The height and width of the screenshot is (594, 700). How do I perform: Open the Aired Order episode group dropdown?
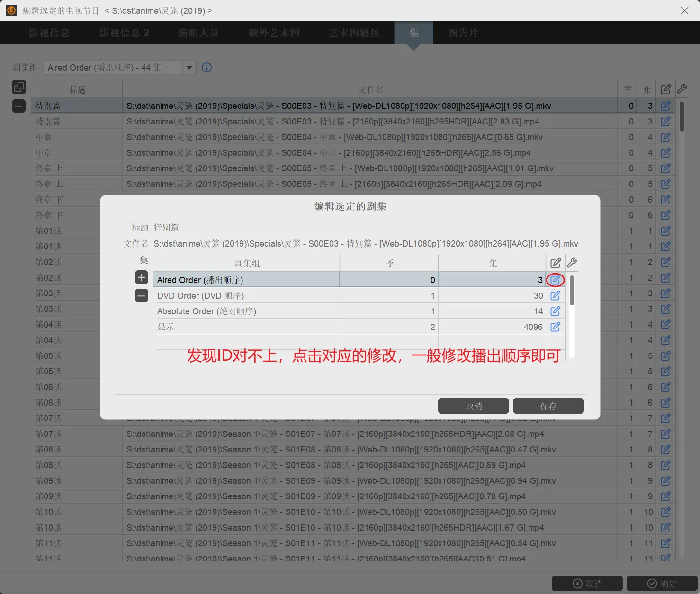coord(189,68)
